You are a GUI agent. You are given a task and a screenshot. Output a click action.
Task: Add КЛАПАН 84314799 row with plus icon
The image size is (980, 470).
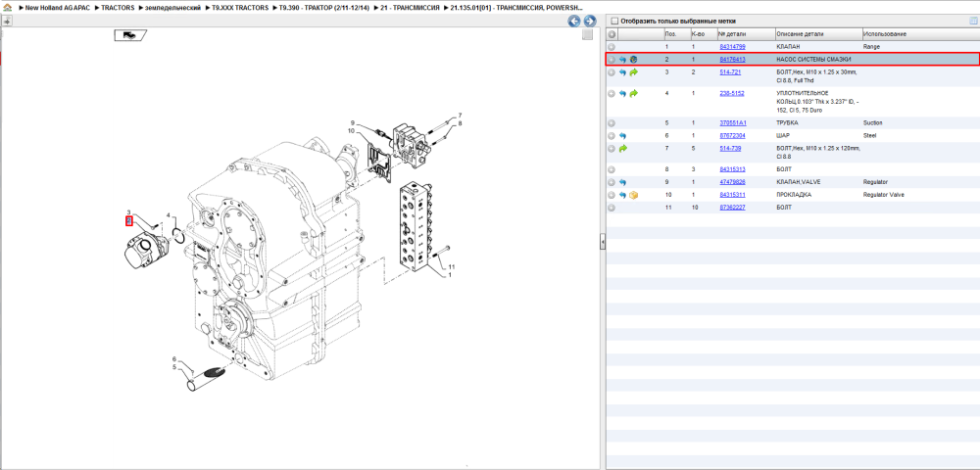612,47
